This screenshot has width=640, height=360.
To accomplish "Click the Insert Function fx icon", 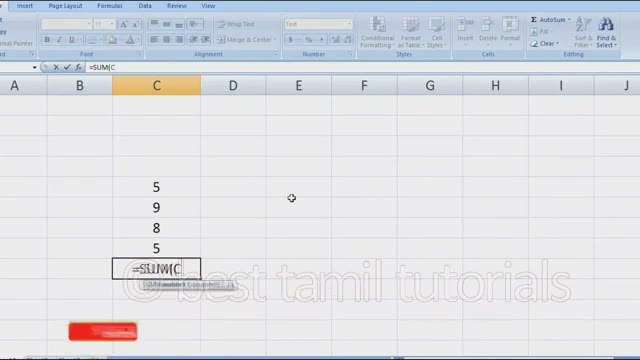I will pos(78,67).
